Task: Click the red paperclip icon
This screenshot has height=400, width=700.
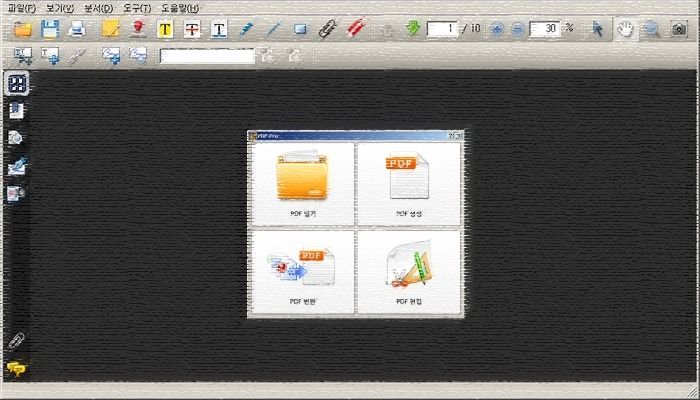Action: 356,29
